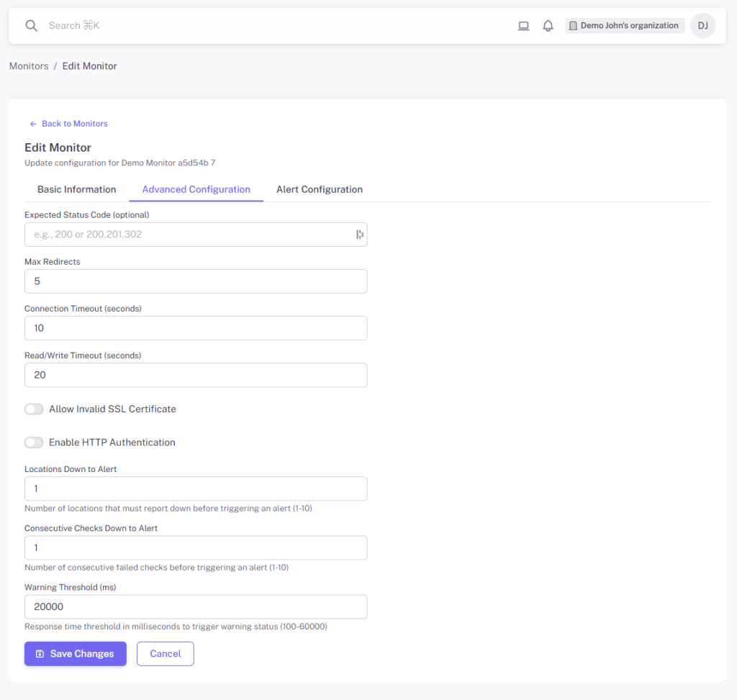Toggle Allow Invalid SSL Certificate switch
Screen dimensions: 737x700
tap(35, 409)
